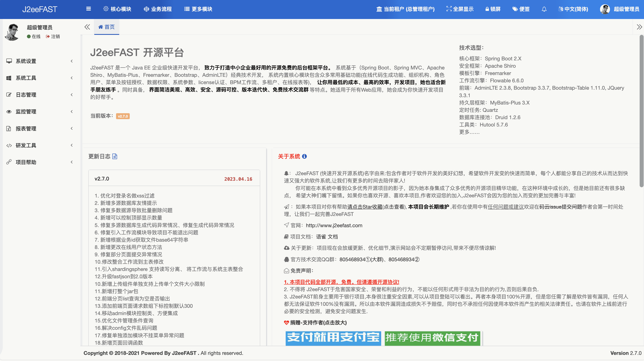Click the 在线 status indicator
Screen dimensions: 644x361
tap(33, 36)
